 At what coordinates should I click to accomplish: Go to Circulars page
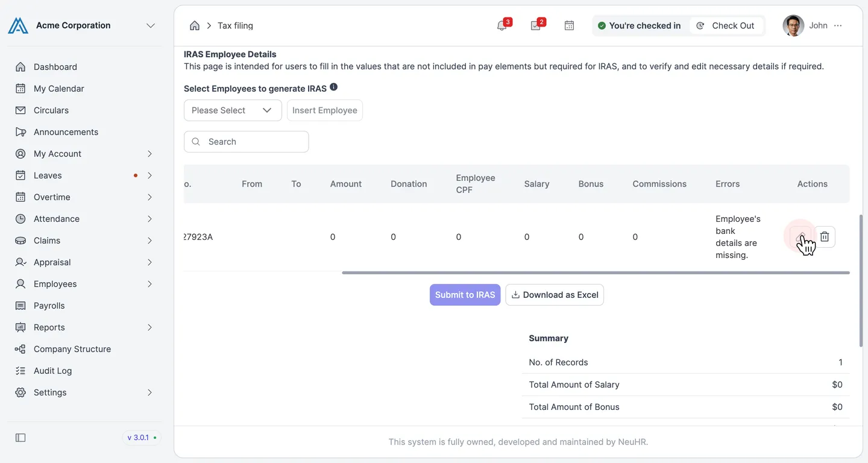(x=84, y=110)
